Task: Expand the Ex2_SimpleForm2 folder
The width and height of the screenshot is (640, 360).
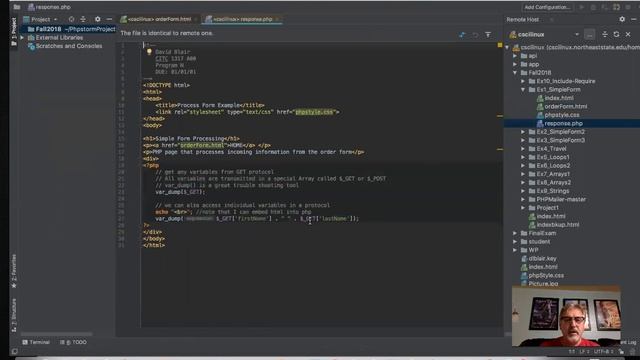Action: click(x=523, y=132)
